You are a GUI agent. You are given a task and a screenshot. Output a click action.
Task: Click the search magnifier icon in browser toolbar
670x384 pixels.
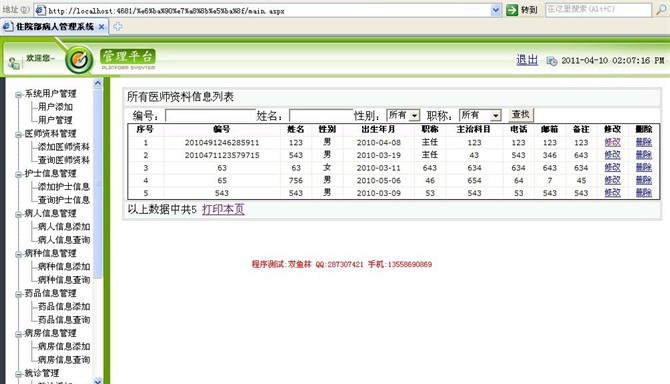click(x=661, y=10)
